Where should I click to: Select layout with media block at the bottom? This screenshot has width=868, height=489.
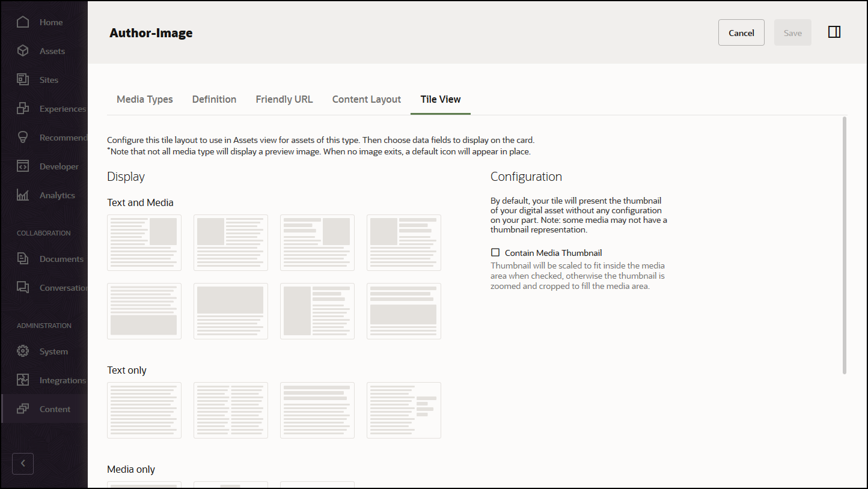coord(144,311)
